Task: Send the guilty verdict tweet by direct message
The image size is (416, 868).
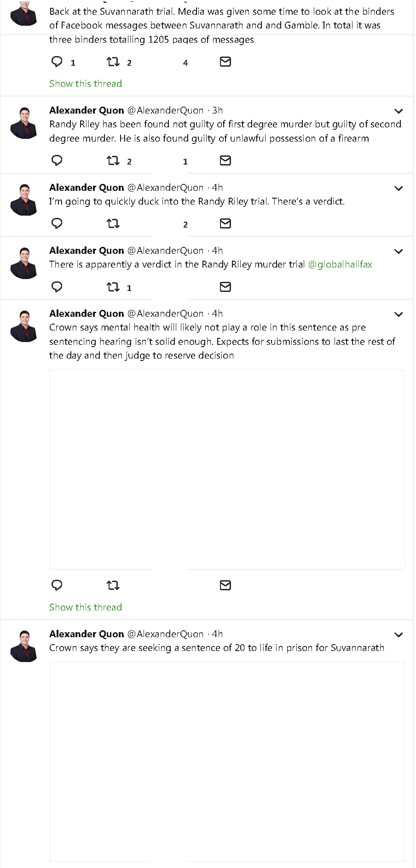Action: (x=225, y=160)
